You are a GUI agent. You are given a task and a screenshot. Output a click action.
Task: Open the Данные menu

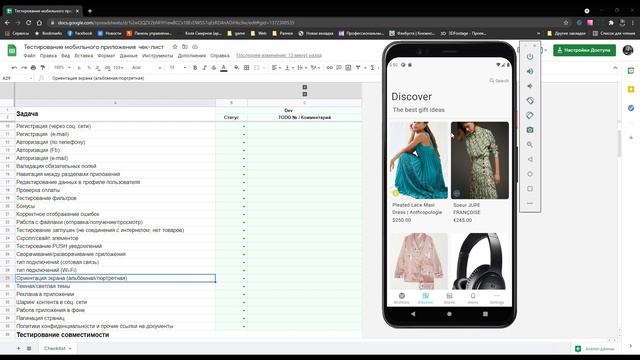click(129, 56)
